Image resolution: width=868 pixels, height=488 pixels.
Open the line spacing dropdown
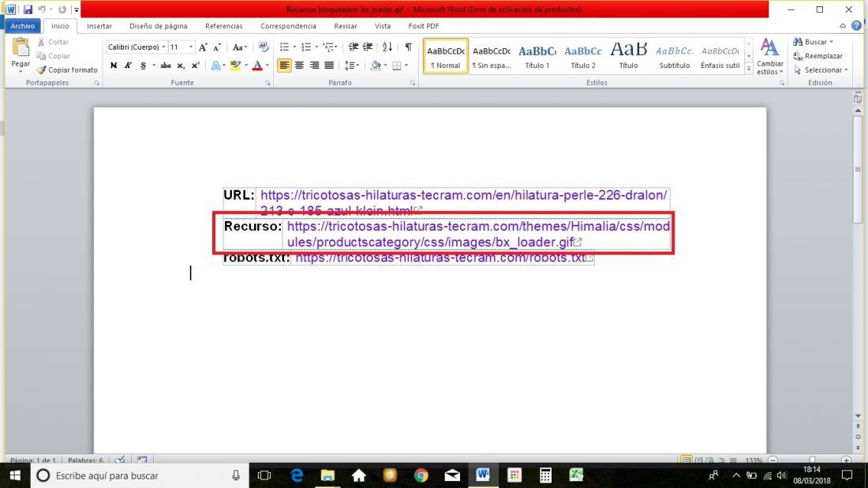pos(351,66)
